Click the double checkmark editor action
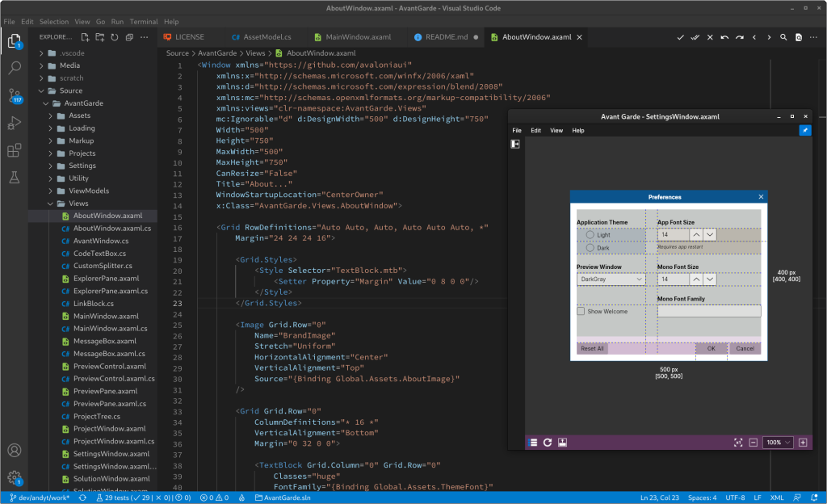This screenshot has height=504, width=827. point(695,37)
